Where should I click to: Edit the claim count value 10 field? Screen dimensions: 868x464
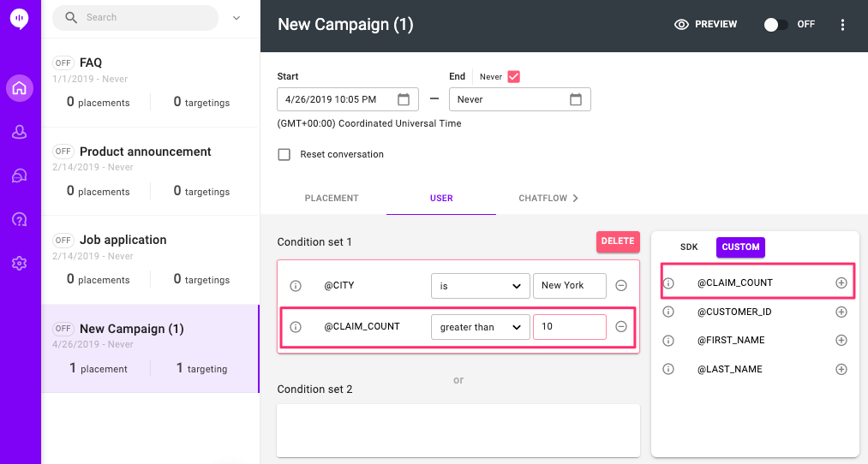pyautogui.click(x=570, y=327)
